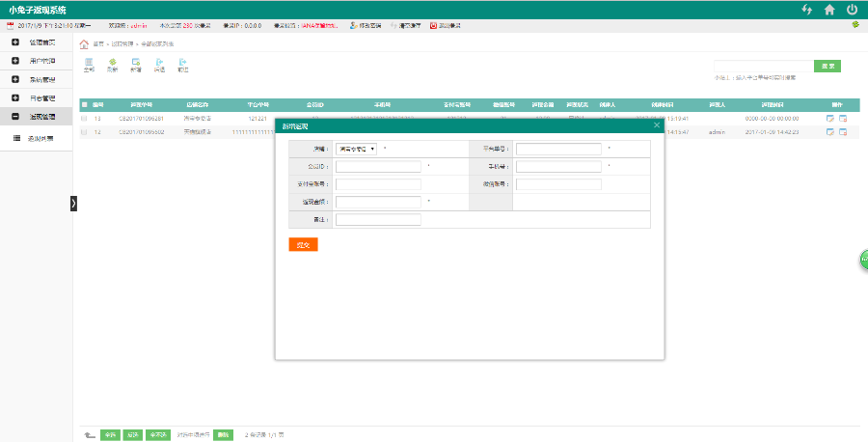Tick the checkbox for row 12
This screenshot has height=442, width=868.
[84, 132]
